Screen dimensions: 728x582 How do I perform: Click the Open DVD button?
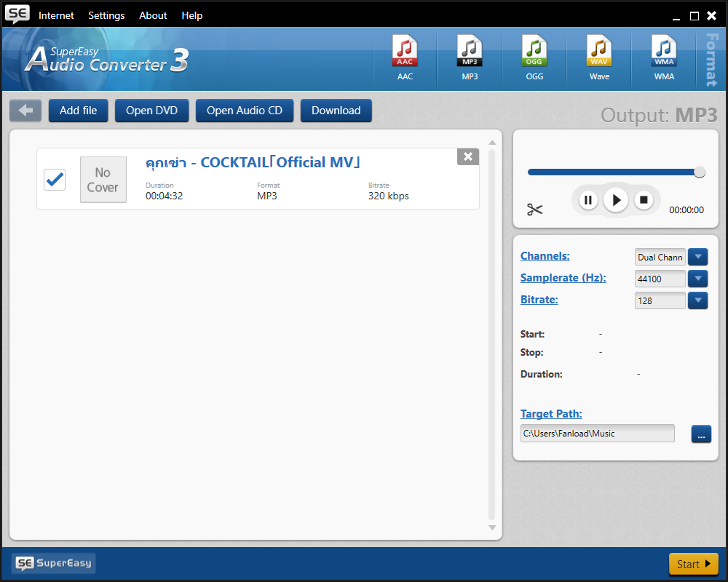(152, 111)
